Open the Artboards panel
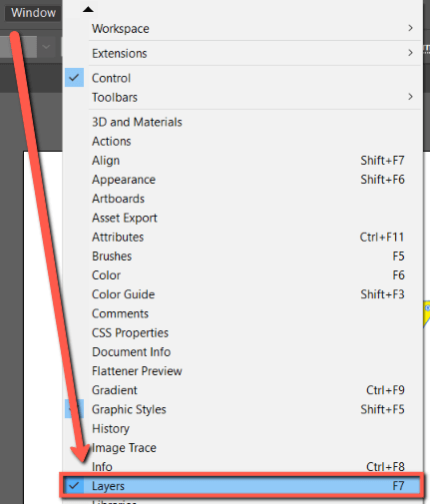Image resolution: width=430 pixels, height=504 pixels. pos(118,199)
